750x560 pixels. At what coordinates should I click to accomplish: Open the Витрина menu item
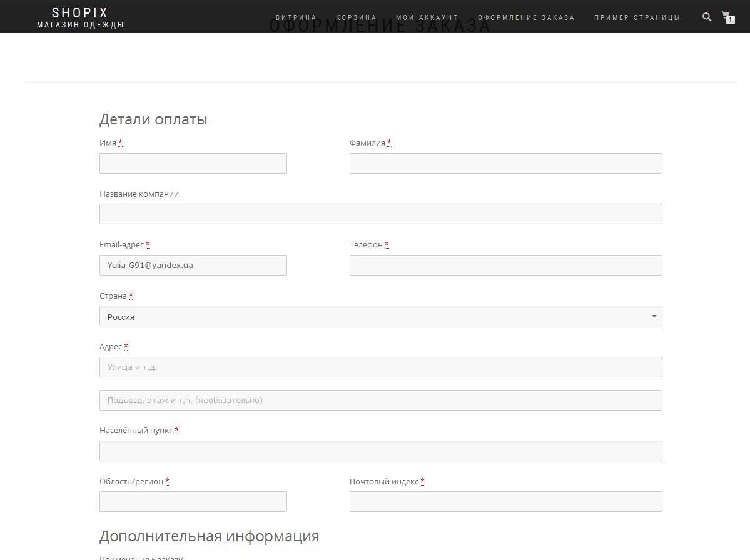[296, 17]
